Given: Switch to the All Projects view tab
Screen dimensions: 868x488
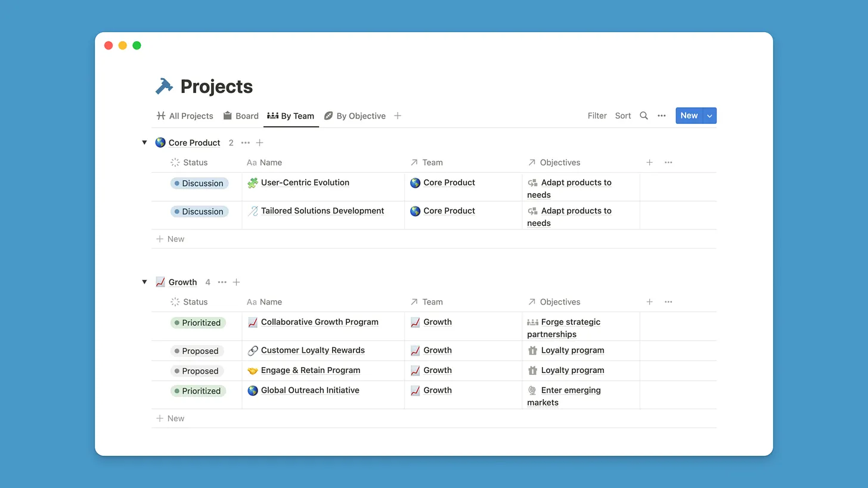Looking at the screenshot, I should point(185,116).
